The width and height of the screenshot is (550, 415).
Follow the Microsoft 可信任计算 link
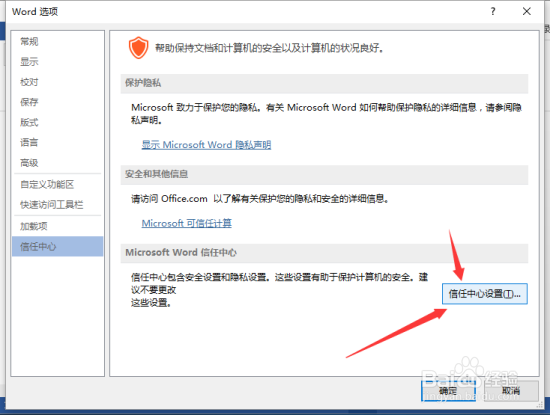187,223
